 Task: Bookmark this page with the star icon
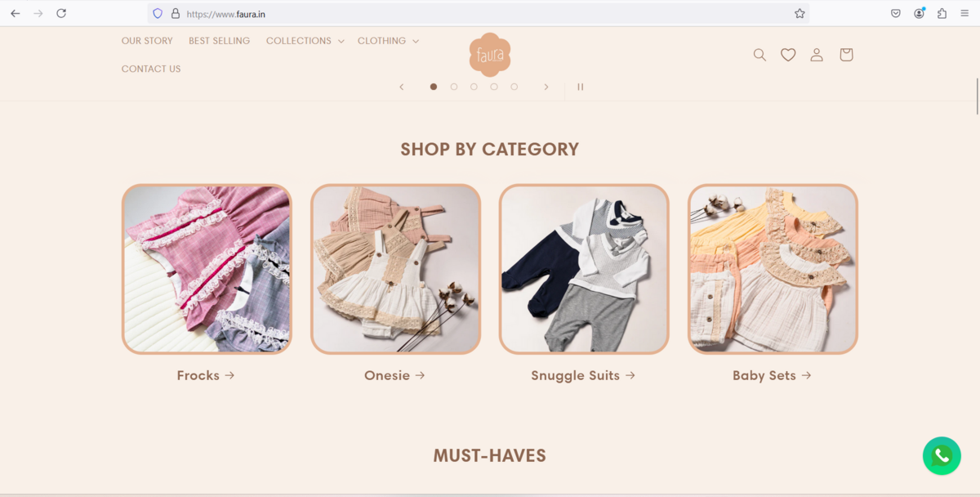click(800, 13)
